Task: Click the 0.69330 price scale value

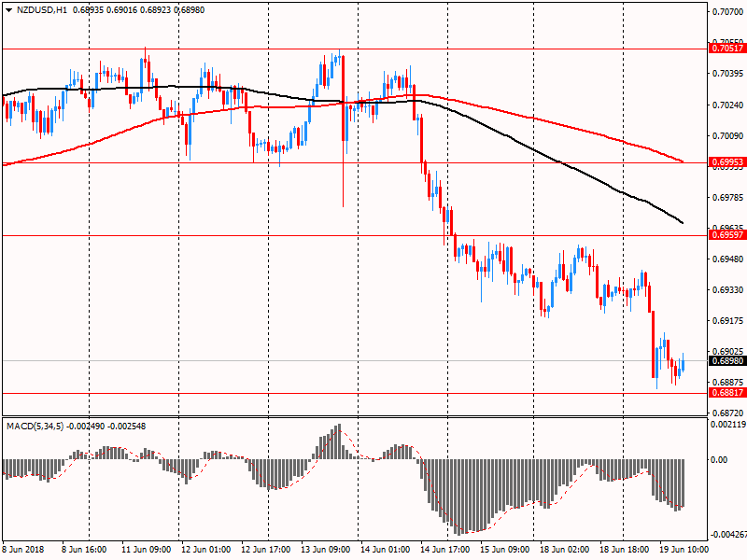Action: click(x=728, y=290)
